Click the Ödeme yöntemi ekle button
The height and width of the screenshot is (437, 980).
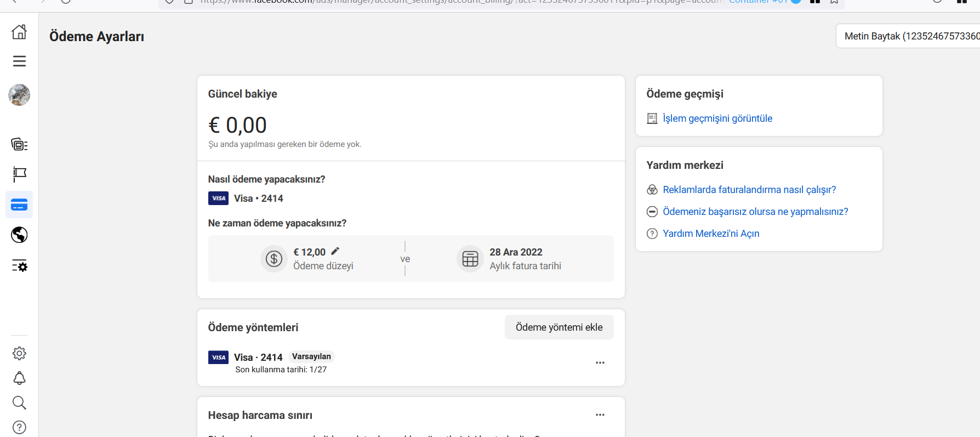tap(559, 327)
